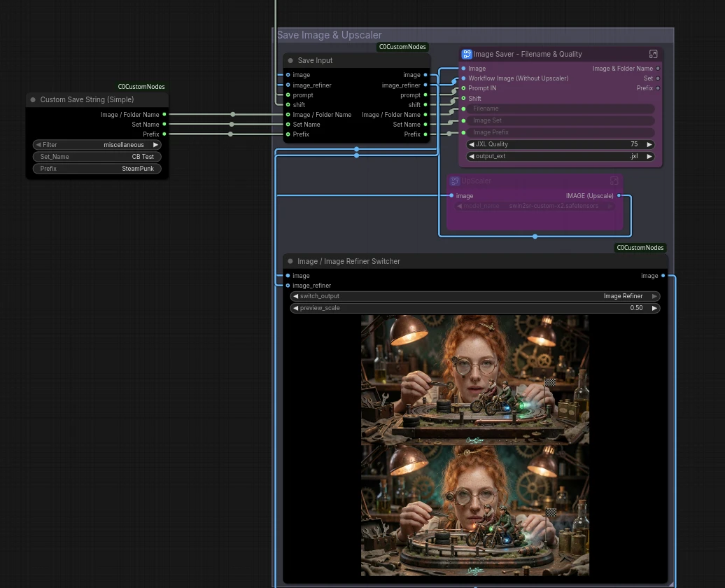Click Save Input shift input socket
This screenshot has height=588, width=725.
pyautogui.click(x=288, y=104)
